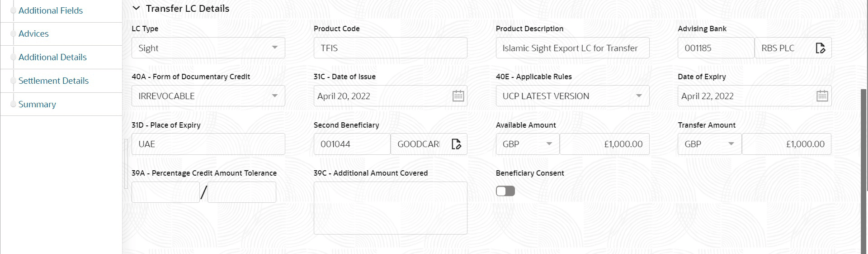Click the side panel collapse handle

tap(126, 164)
